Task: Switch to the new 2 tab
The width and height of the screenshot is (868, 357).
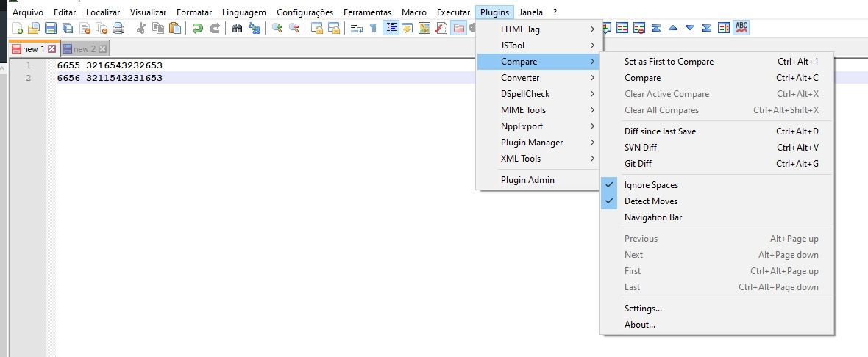Action: click(x=84, y=49)
